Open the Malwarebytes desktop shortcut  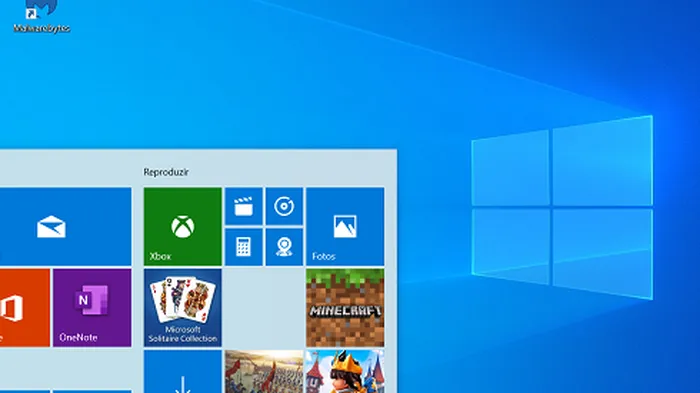(x=42, y=17)
